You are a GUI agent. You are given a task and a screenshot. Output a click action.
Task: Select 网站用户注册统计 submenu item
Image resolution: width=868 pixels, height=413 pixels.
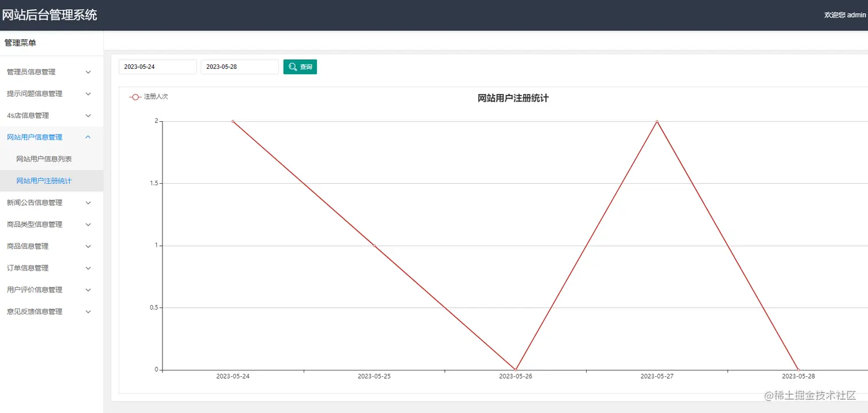(x=52, y=181)
